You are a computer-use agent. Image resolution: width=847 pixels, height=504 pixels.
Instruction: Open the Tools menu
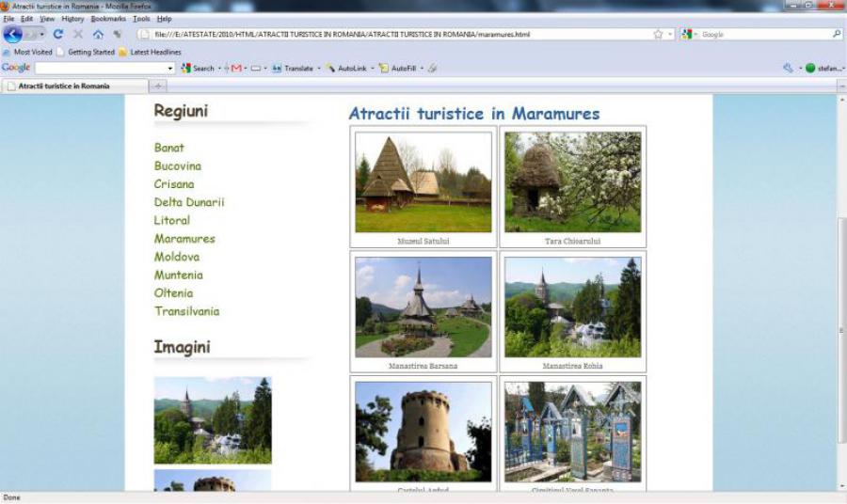(141, 19)
